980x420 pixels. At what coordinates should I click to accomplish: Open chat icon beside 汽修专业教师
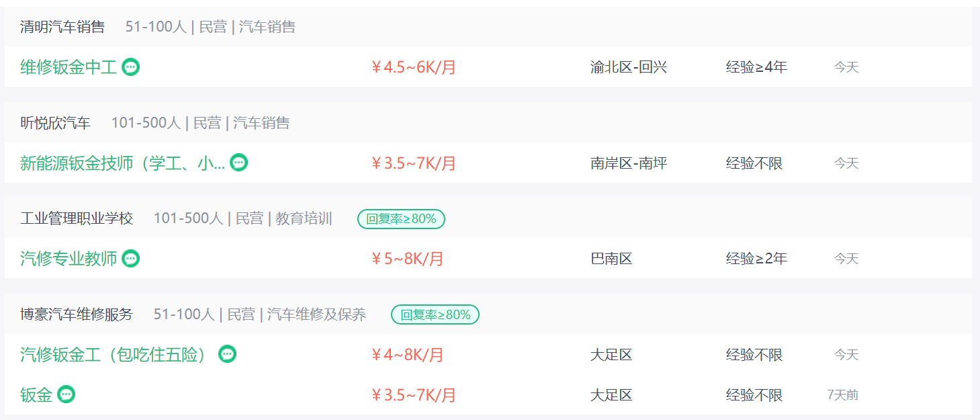[x=131, y=259]
